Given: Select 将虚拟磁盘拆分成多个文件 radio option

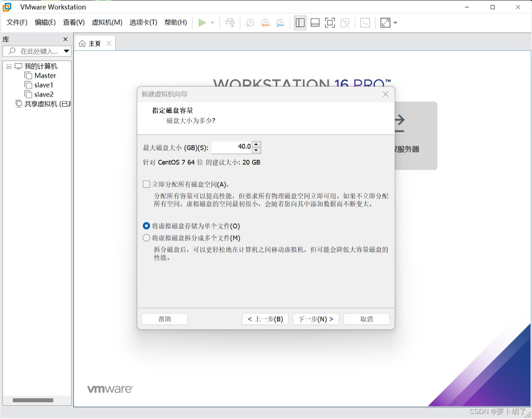Looking at the screenshot, I should tap(146, 238).
